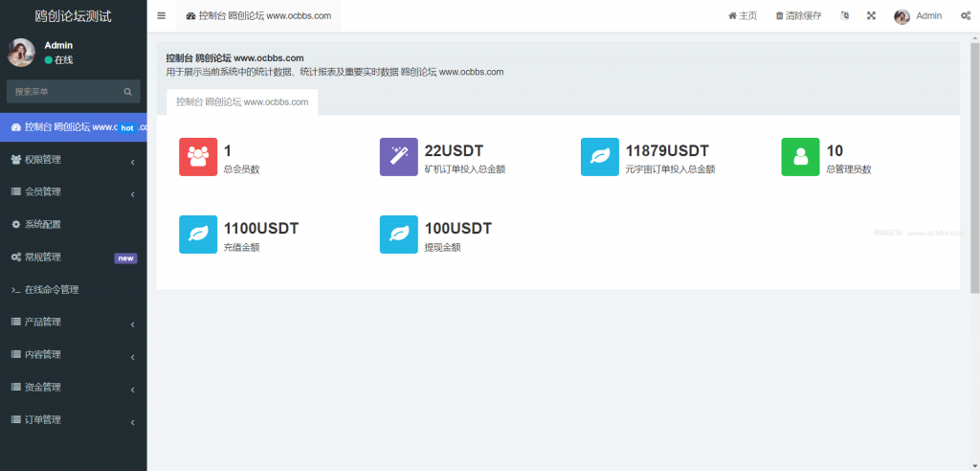This screenshot has height=471, width=980.
Task: Open 常规管理 in the sidebar
Action: click(x=74, y=258)
